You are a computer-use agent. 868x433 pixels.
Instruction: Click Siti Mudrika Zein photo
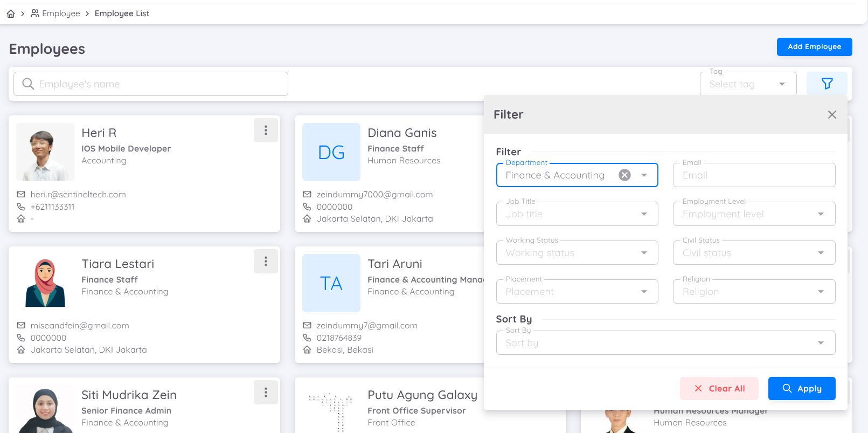pos(45,410)
